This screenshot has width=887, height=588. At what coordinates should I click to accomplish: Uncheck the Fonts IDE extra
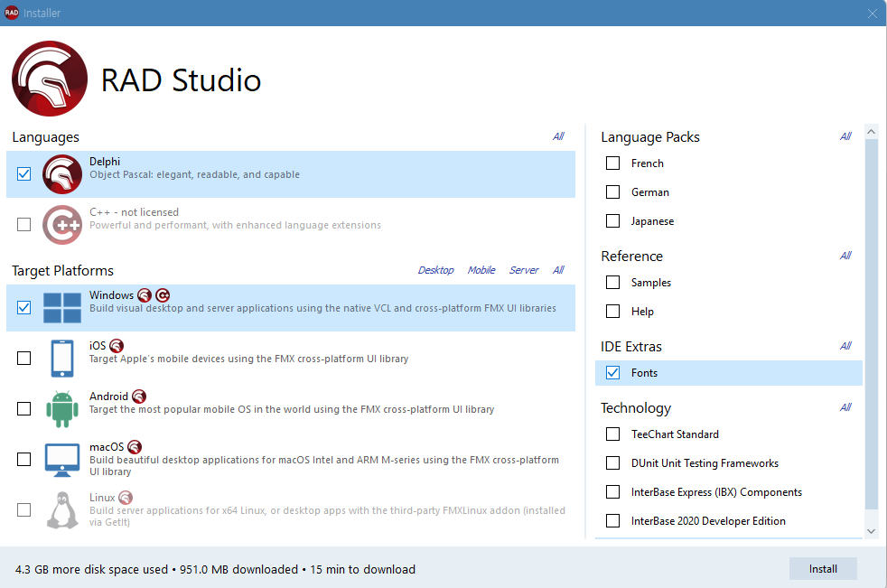click(x=612, y=372)
